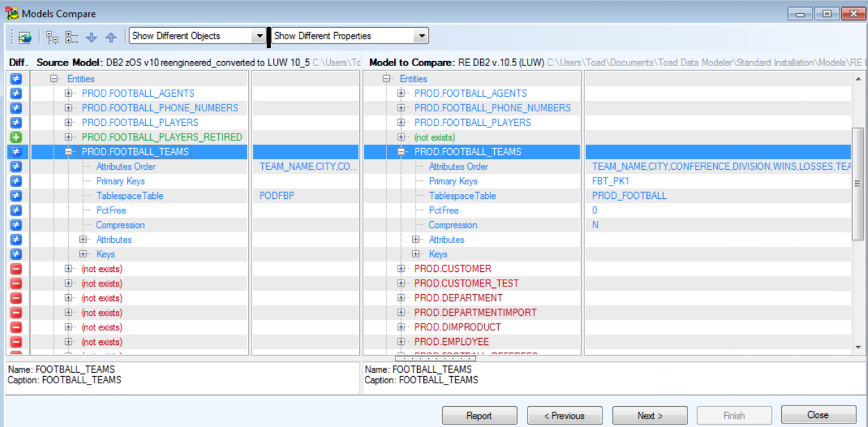Click the FBT_PK1 primary key value
Viewport: 868px width, 427px height.
coord(610,181)
